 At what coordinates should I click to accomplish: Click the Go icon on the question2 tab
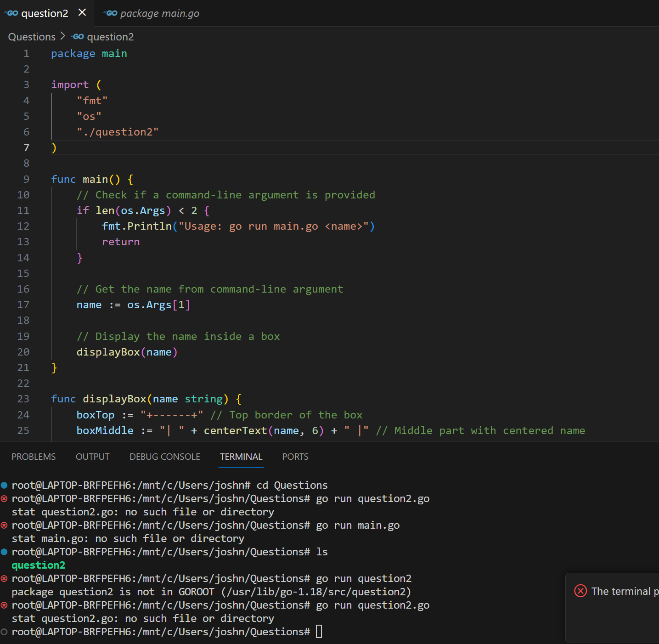(x=10, y=13)
